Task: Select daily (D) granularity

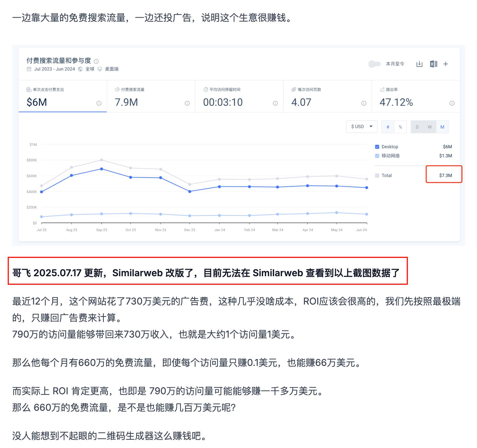Action: 417,127
